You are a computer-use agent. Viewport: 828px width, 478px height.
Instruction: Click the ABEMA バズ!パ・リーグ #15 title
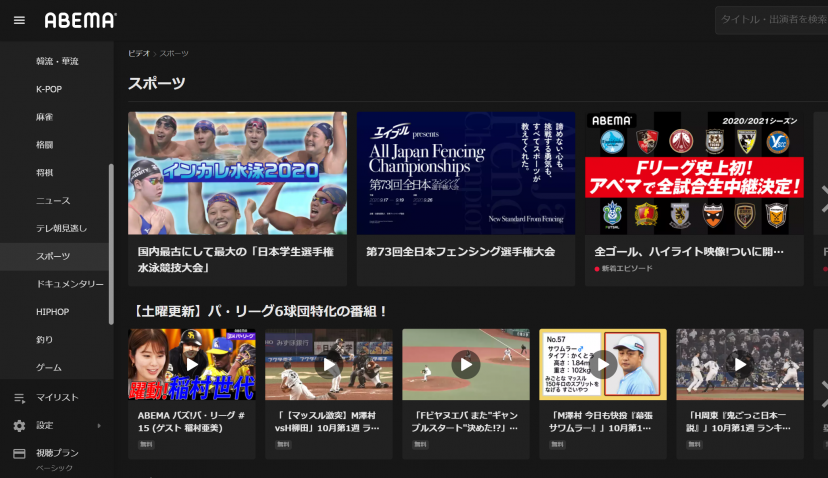(191, 421)
